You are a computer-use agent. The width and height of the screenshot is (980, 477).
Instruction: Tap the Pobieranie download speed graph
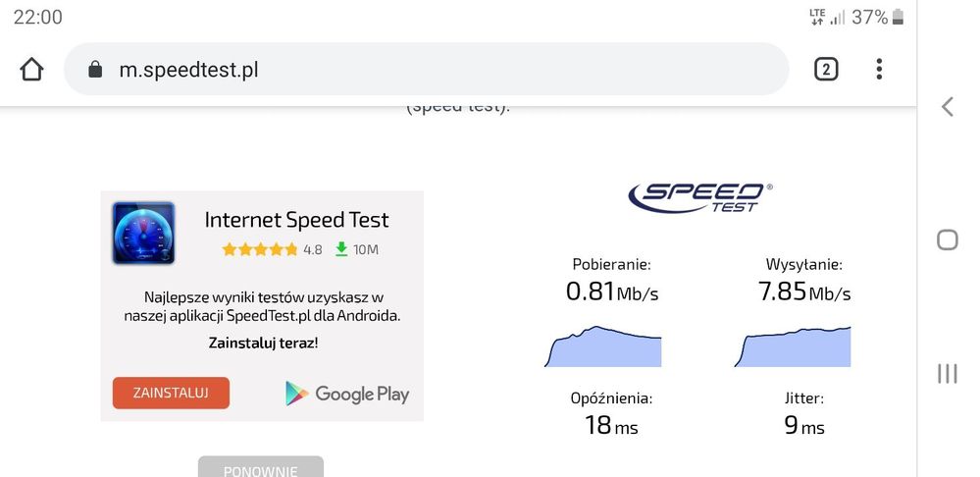point(602,347)
